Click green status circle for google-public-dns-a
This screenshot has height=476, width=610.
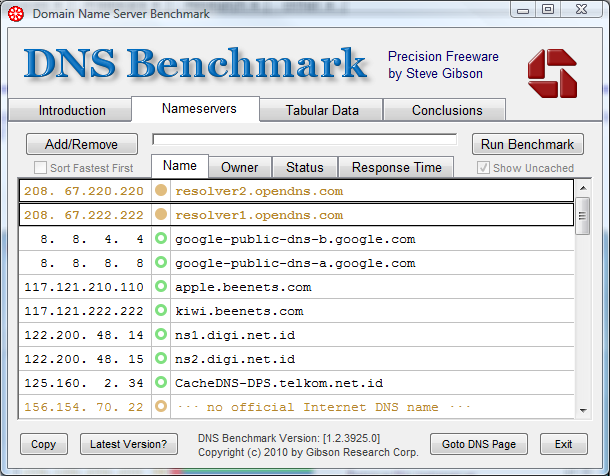click(161, 262)
